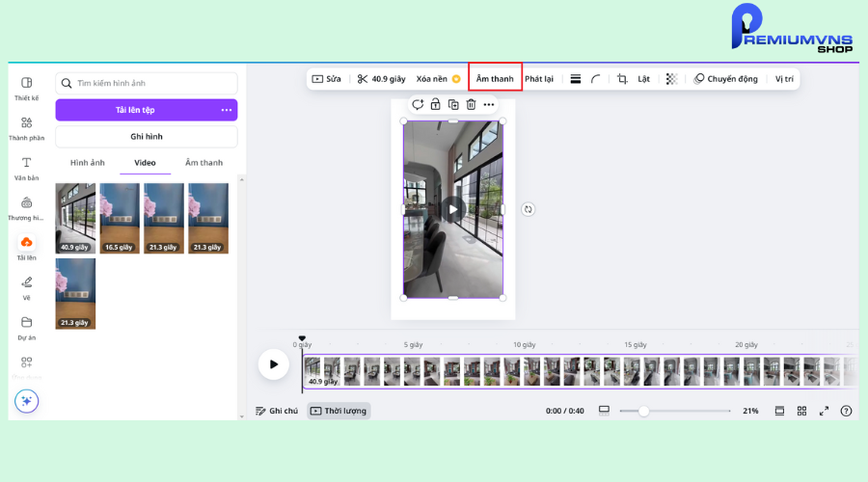The width and height of the screenshot is (868, 482).
Task: Open the Tải lên uploads panel
Action: tap(26, 248)
